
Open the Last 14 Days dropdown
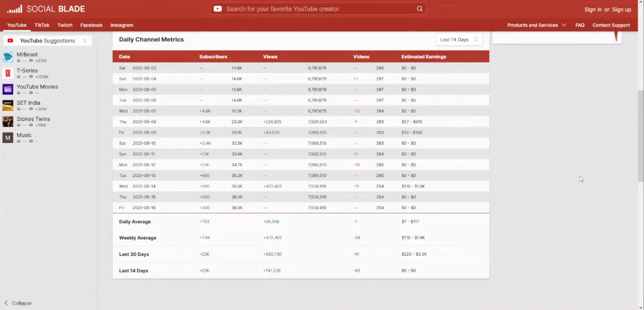(x=459, y=39)
